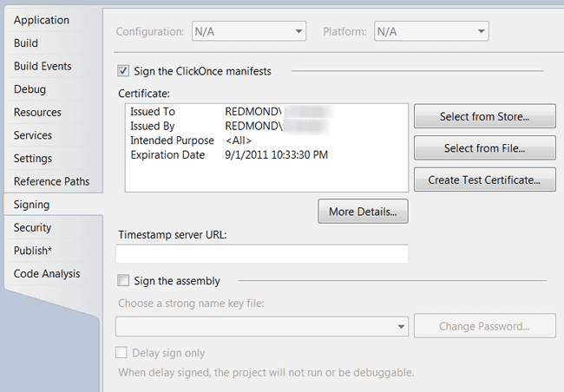Focus the Timestamp server URL field
This screenshot has height=392, width=564.
click(x=262, y=253)
